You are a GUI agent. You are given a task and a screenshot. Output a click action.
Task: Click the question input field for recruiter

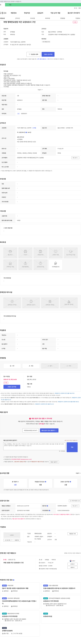[34, 446]
